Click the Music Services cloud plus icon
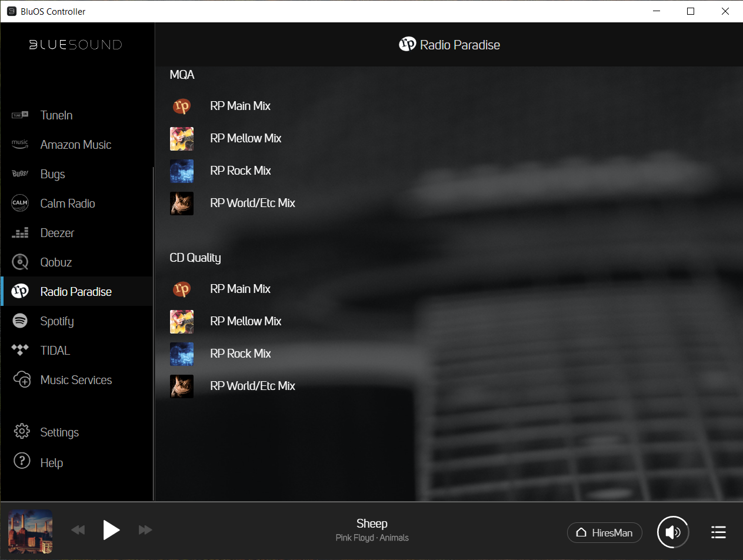Image resolution: width=743 pixels, height=560 pixels. [22, 379]
